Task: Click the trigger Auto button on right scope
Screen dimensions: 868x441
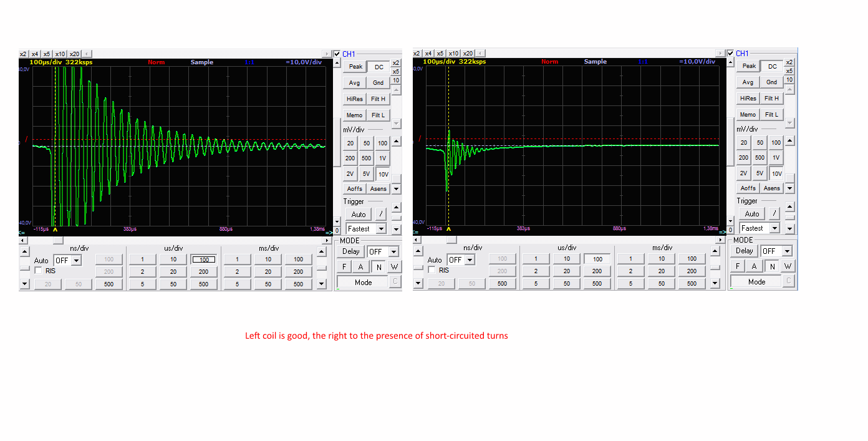Action: point(753,214)
